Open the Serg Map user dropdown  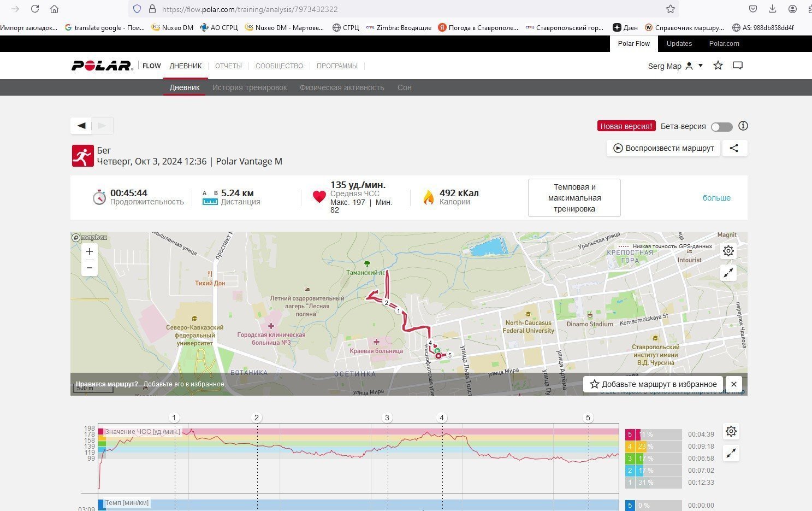point(675,66)
